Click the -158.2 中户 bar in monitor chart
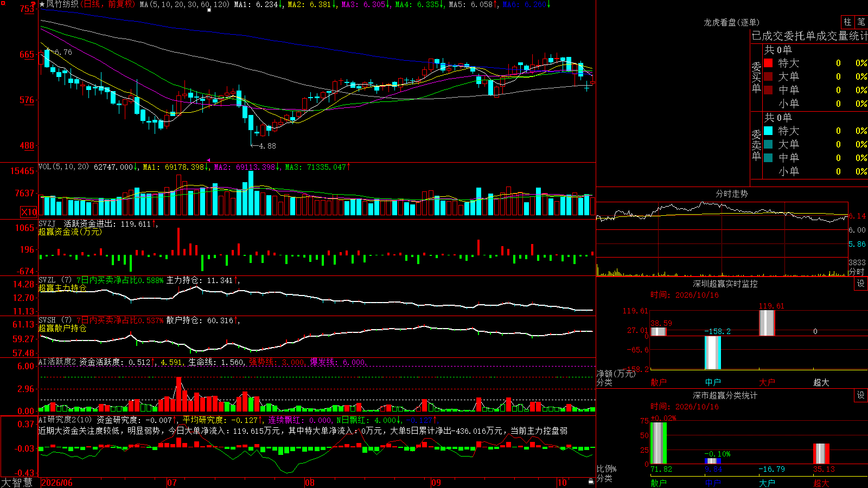868x488 pixels. 713,352
